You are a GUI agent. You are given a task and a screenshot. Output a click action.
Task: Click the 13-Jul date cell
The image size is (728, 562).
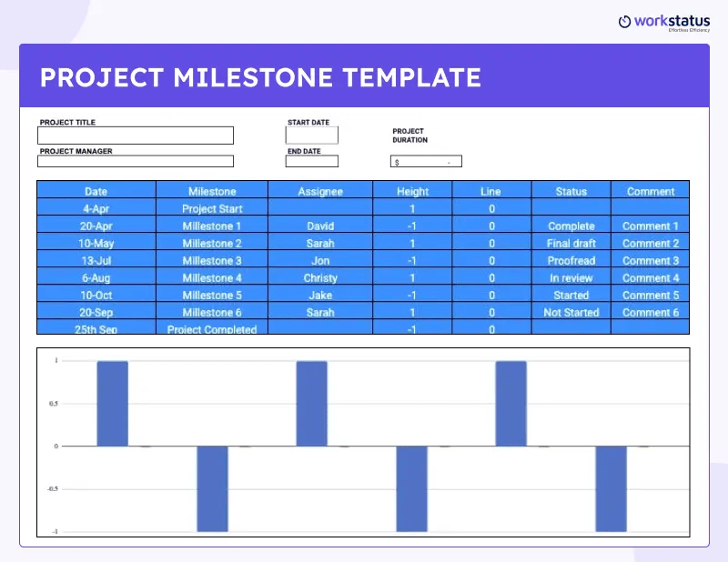[x=96, y=260]
